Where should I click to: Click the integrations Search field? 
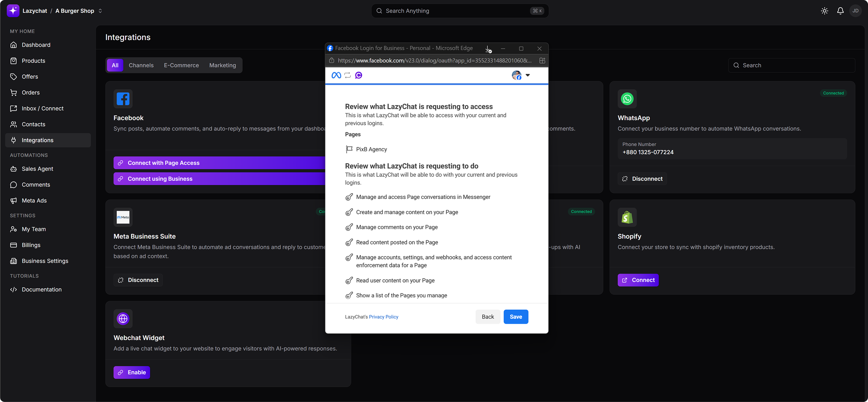pyautogui.click(x=792, y=65)
